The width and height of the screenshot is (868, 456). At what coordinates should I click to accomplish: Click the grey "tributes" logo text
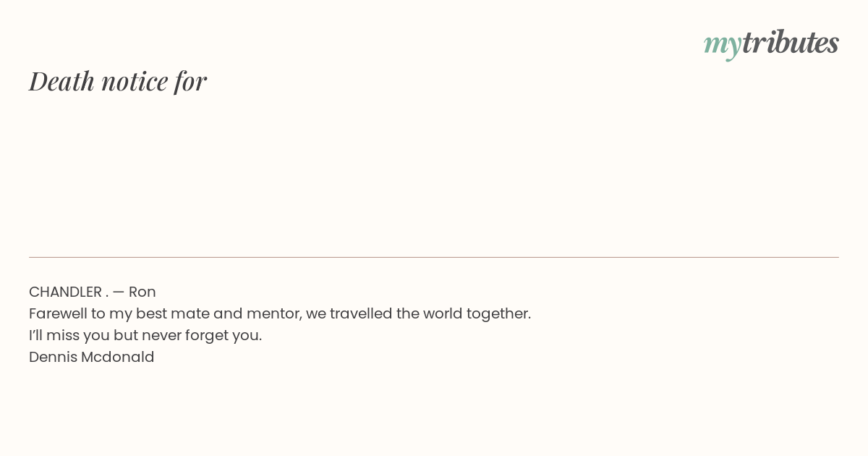tap(790, 43)
